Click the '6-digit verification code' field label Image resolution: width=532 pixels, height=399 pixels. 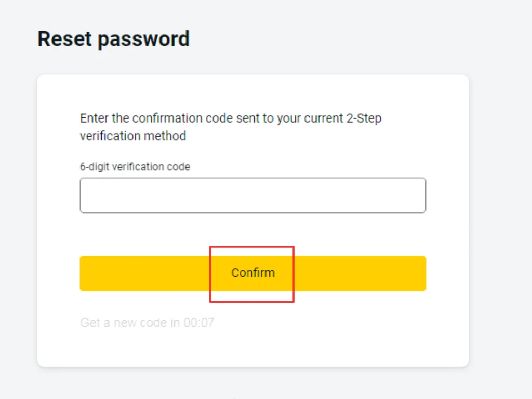(135, 167)
